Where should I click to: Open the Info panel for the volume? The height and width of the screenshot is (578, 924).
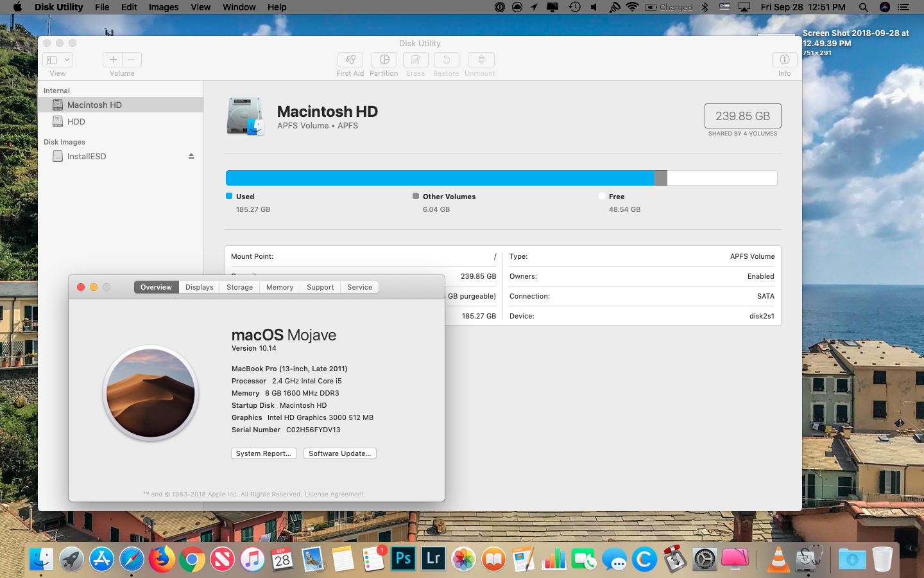pos(784,60)
